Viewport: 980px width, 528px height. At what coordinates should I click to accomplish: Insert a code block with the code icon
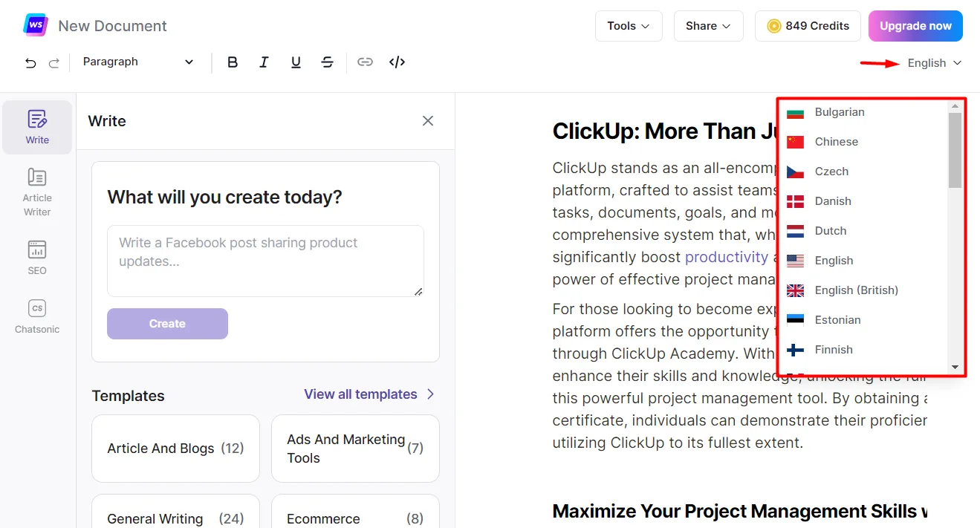pyautogui.click(x=397, y=62)
